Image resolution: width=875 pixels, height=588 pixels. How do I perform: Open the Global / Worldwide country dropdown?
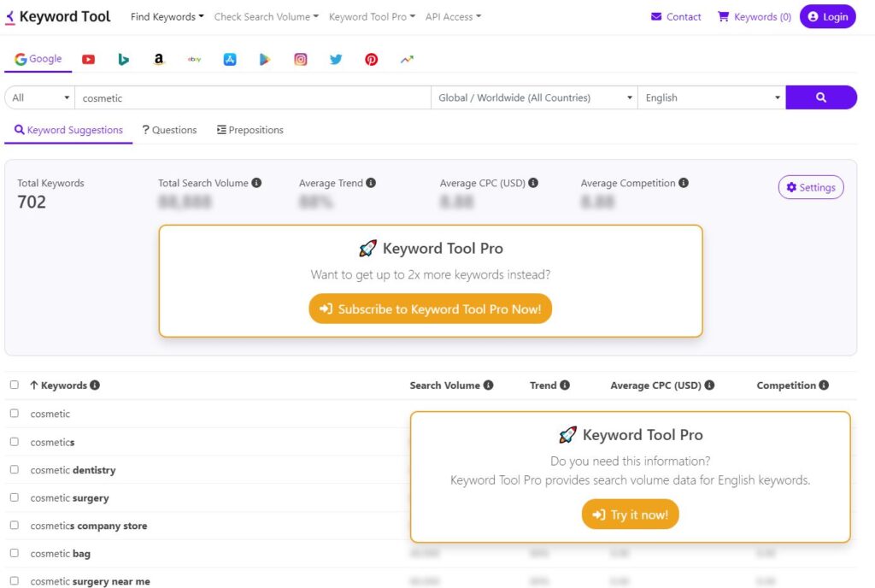pos(534,97)
